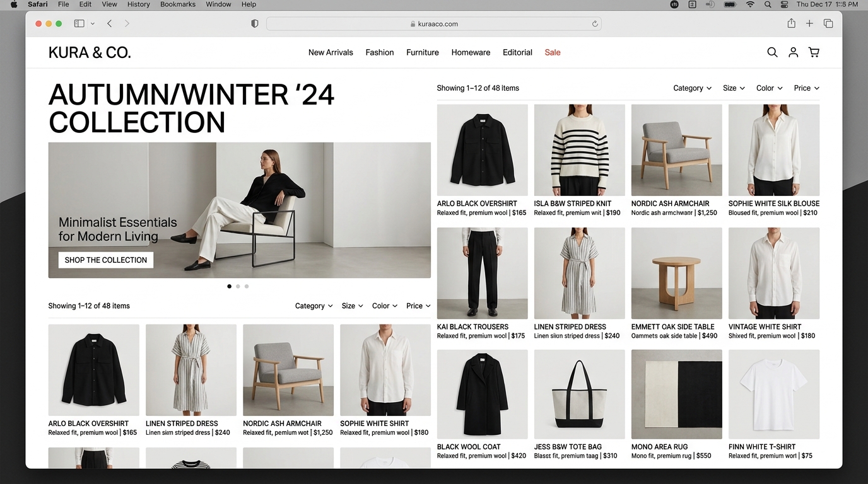Open the Window menu
Image resolution: width=868 pixels, height=484 pixels.
coord(218,4)
